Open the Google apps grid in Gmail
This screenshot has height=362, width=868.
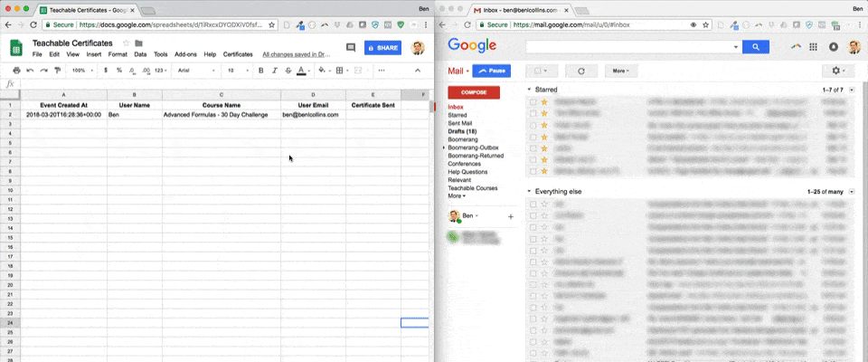coord(813,47)
